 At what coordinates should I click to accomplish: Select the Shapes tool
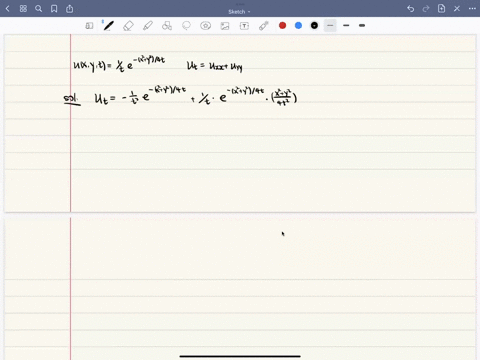click(x=167, y=26)
